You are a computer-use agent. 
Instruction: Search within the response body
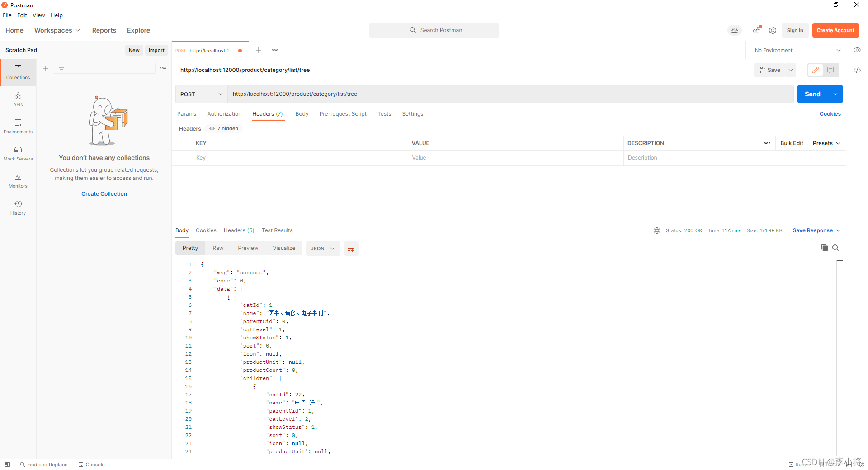[x=835, y=248]
